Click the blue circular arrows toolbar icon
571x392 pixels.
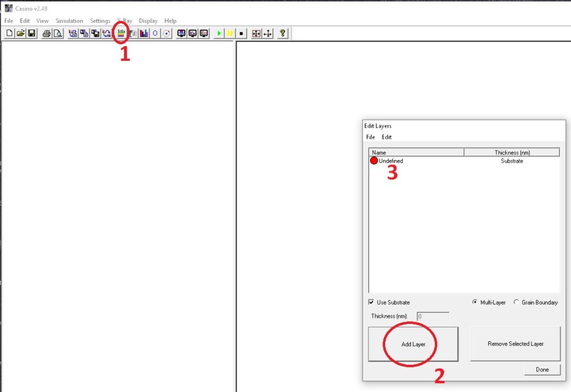(107, 33)
